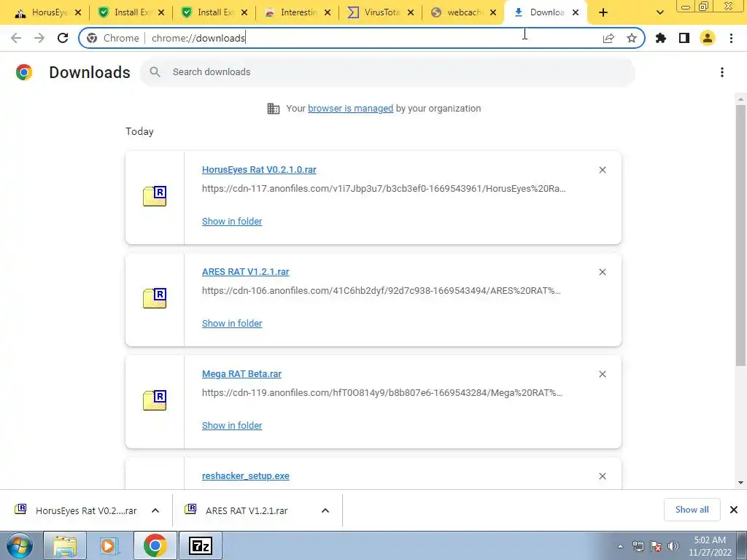This screenshot has width=747, height=560.
Task: Show Mega RAT Beta in folder
Action: tap(232, 426)
